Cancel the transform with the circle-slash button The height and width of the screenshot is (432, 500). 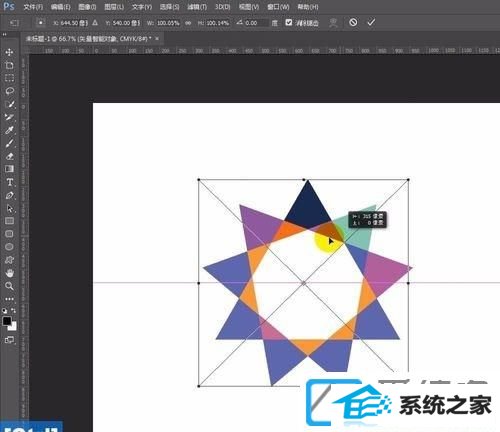[x=353, y=22]
